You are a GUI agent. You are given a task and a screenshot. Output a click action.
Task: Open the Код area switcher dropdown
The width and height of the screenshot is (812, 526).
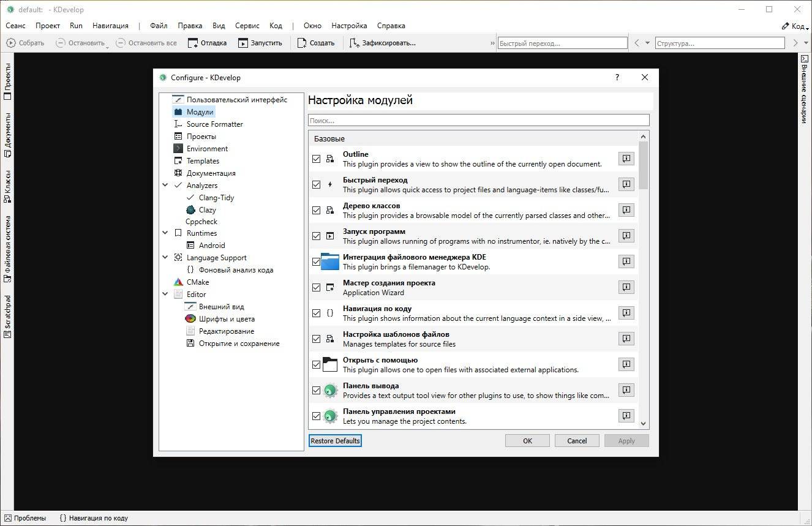[x=795, y=26]
